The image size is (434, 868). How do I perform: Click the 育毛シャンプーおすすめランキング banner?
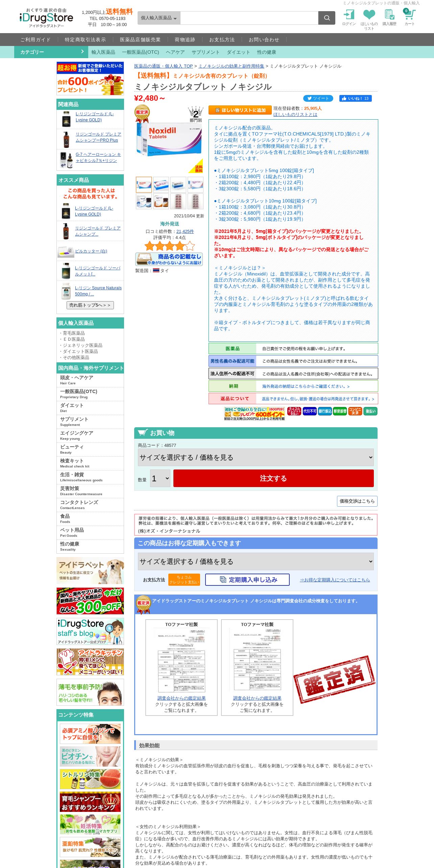[90, 802]
